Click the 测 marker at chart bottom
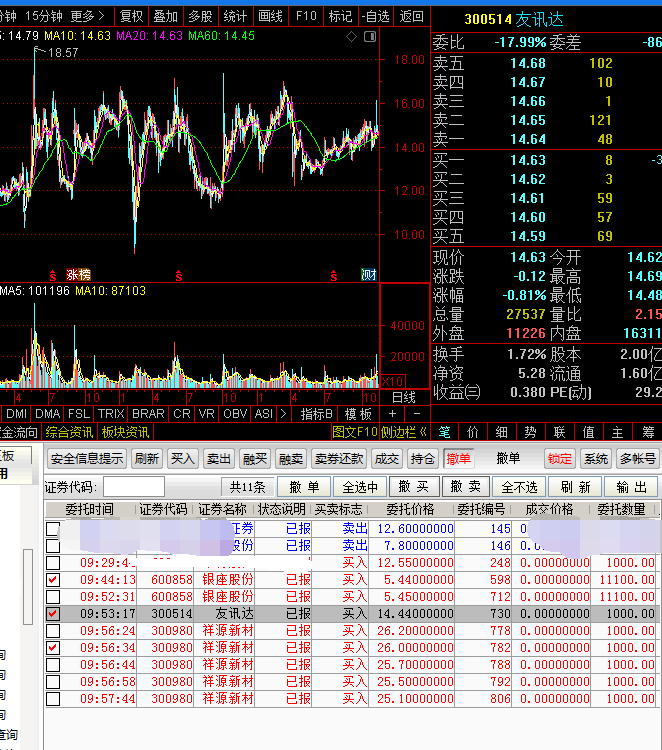The height and width of the screenshot is (750, 662). coord(369,275)
